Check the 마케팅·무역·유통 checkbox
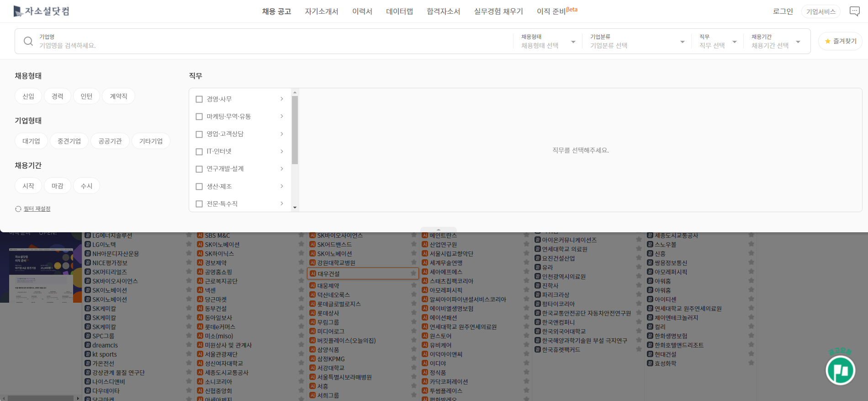This screenshot has width=868, height=401. (199, 117)
